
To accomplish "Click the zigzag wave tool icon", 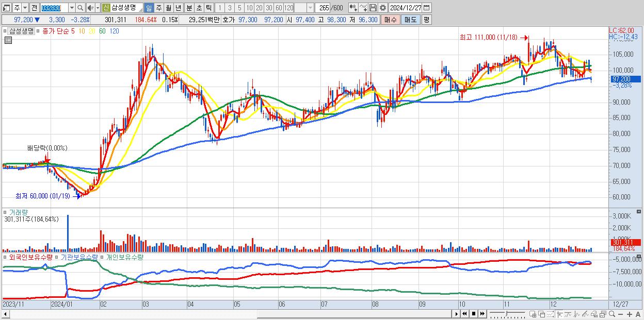I will coord(577,314).
